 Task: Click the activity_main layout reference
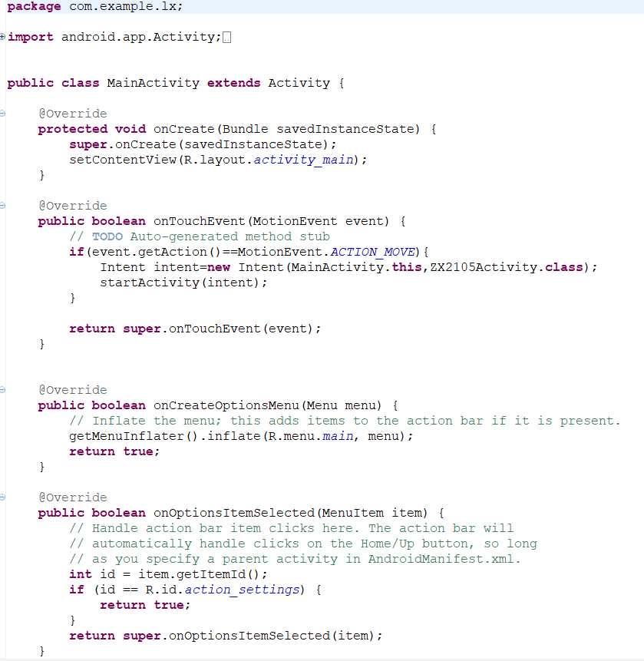[x=304, y=160]
